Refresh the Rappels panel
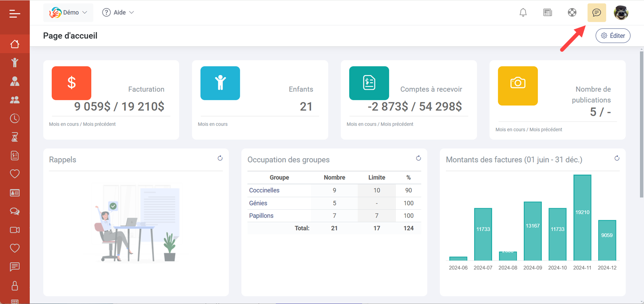This screenshot has height=304, width=644. click(x=220, y=158)
